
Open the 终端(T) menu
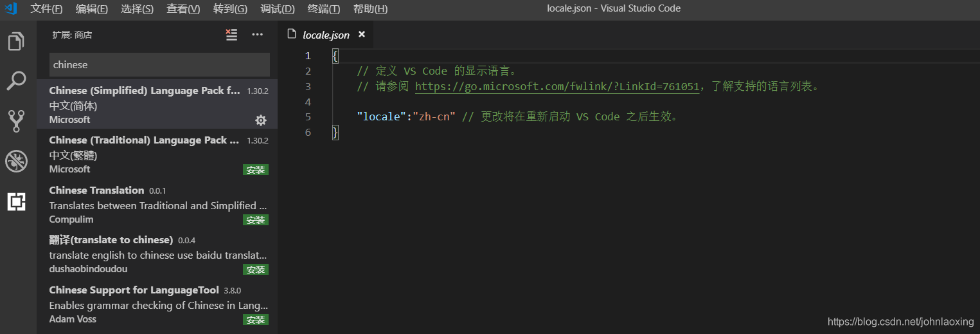tap(324, 8)
